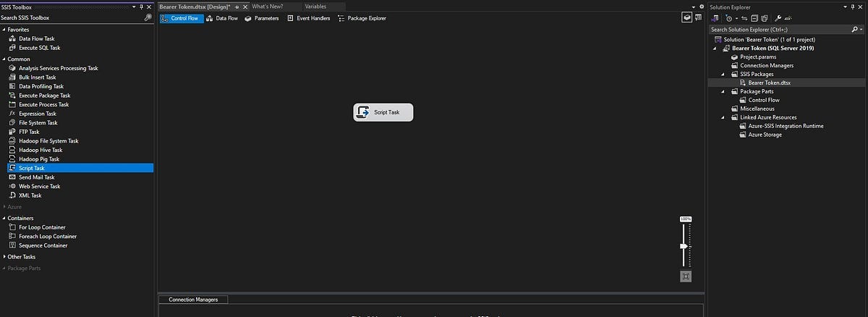The width and height of the screenshot is (868, 317).
Task: Click the SSIS Toolbox icon in the designer's top-right corner
Action: (698, 18)
